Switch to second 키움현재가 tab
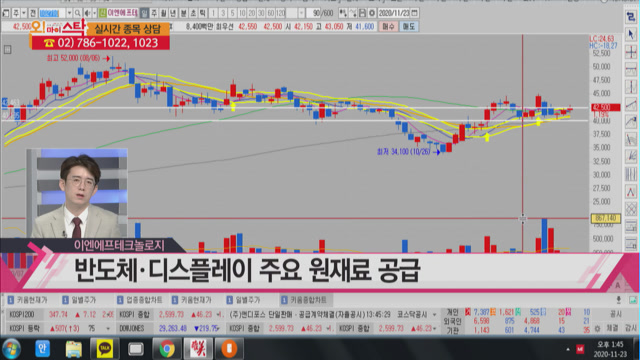Screen dimensions: 640x360 (192, 300)
